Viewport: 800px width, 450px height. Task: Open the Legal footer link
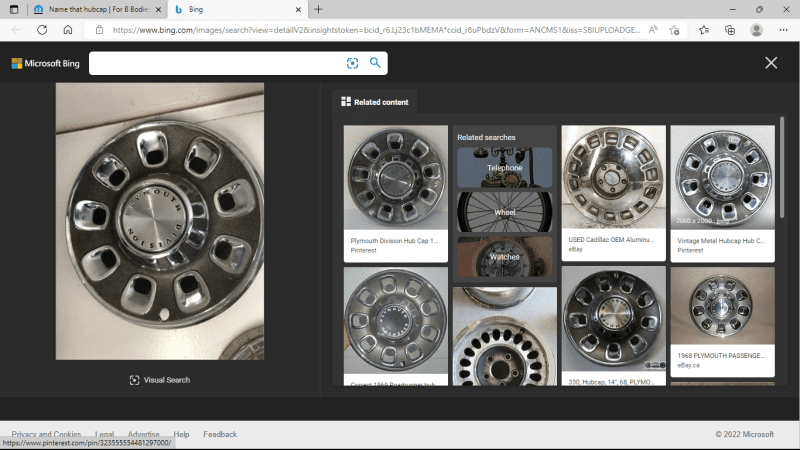104,434
